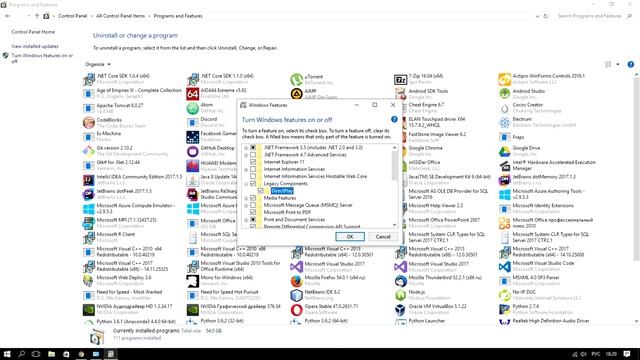Select the Mozilla Thunderbird icon
Image resolution: width=640 pixels, height=360 pixels.
click(x=400, y=281)
